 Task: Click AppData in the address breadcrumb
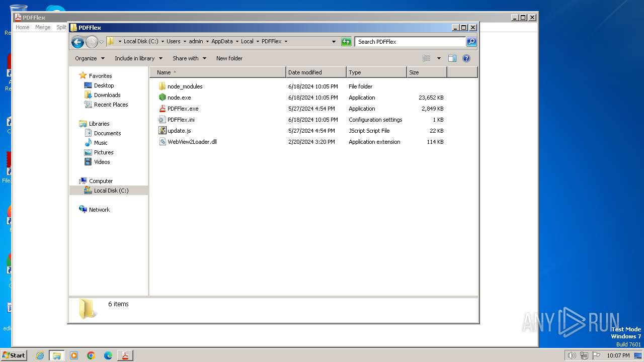click(x=222, y=42)
